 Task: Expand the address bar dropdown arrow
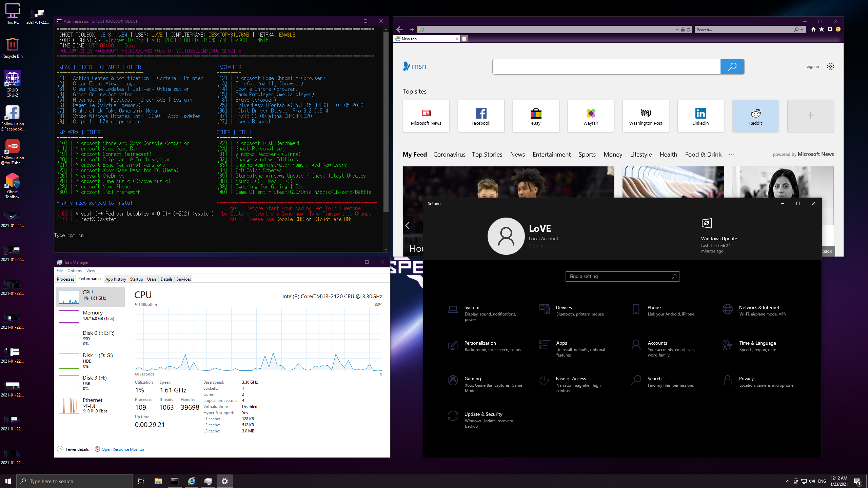tap(677, 30)
